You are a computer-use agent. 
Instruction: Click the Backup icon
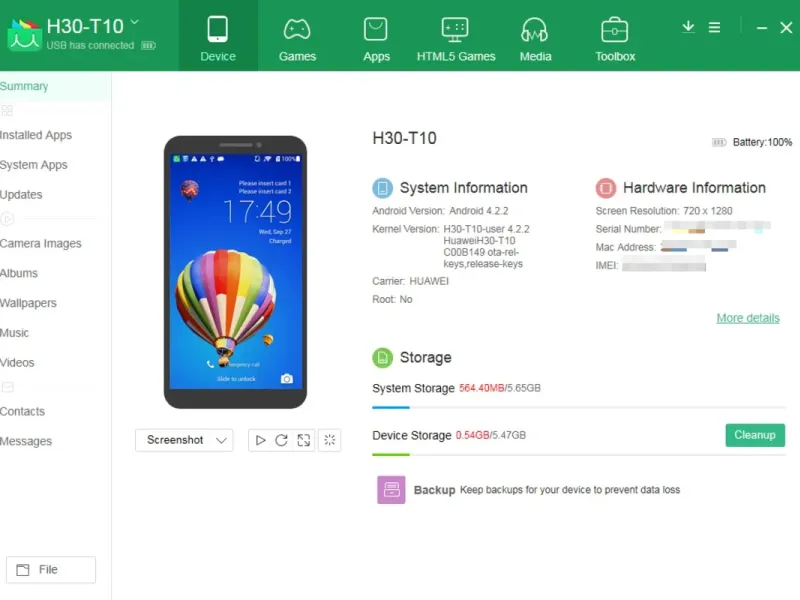pos(391,490)
